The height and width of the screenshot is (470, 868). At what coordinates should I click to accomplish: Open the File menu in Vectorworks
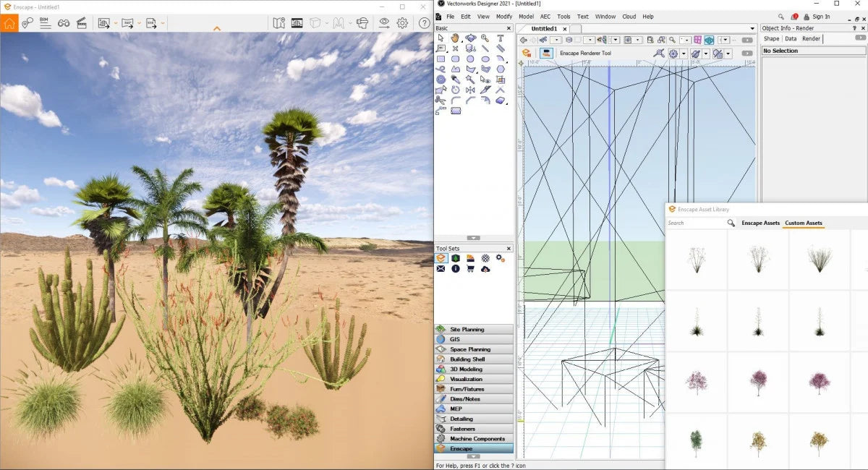pyautogui.click(x=451, y=17)
